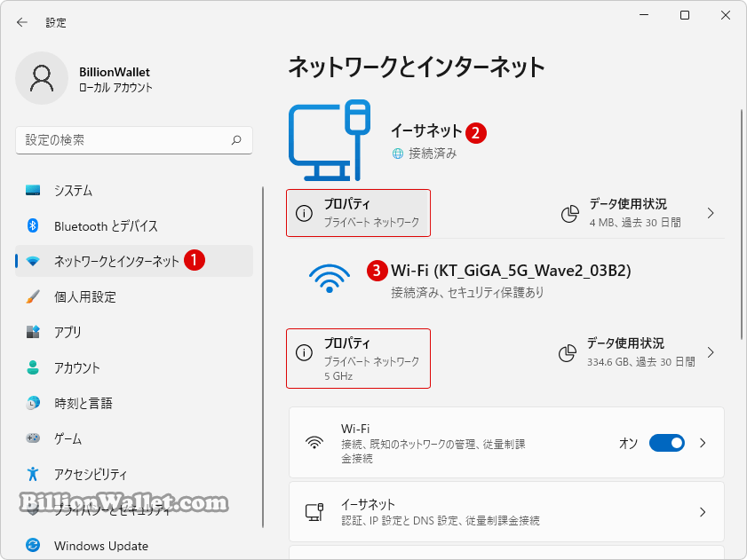Select システム in the sidebar
Viewport: 747px width, 560px height.
click(x=134, y=191)
